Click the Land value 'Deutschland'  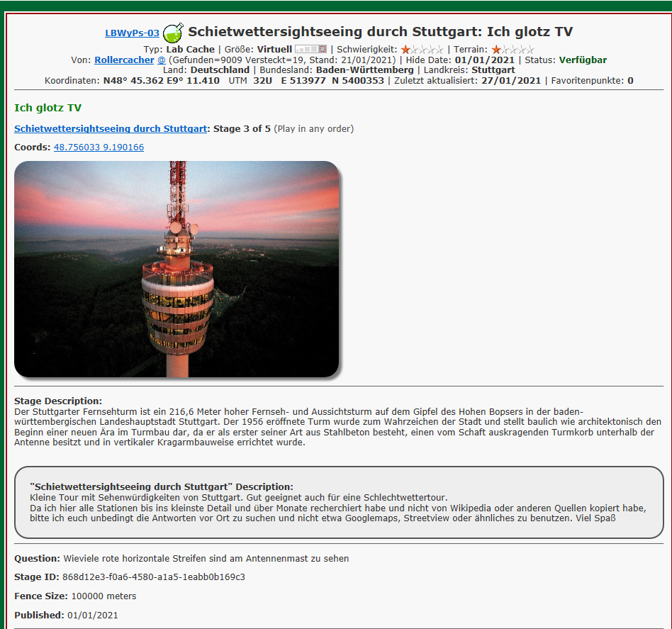click(x=220, y=70)
